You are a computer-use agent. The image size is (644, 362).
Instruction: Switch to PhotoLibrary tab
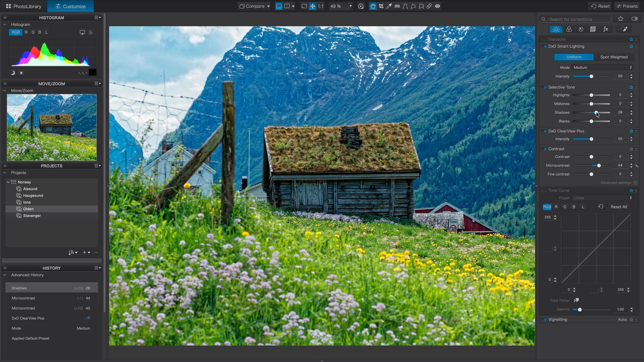(x=23, y=6)
